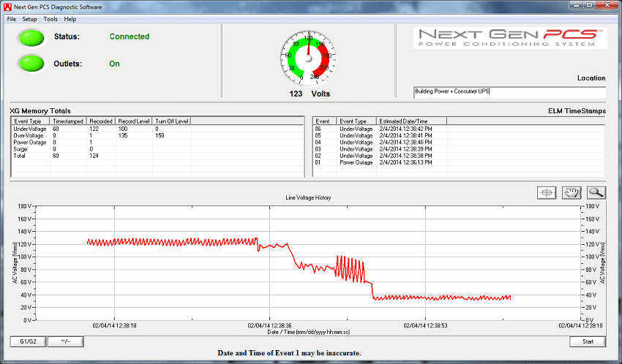Open the File menu
This screenshot has height=364, width=622.
[12, 19]
